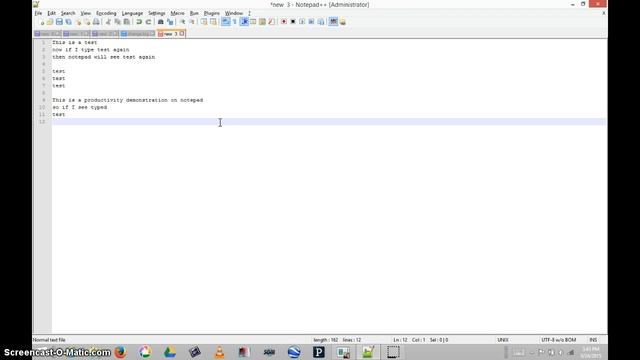Undo the last edit with the Undo icon

pyautogui.click(x=139, y=22)
